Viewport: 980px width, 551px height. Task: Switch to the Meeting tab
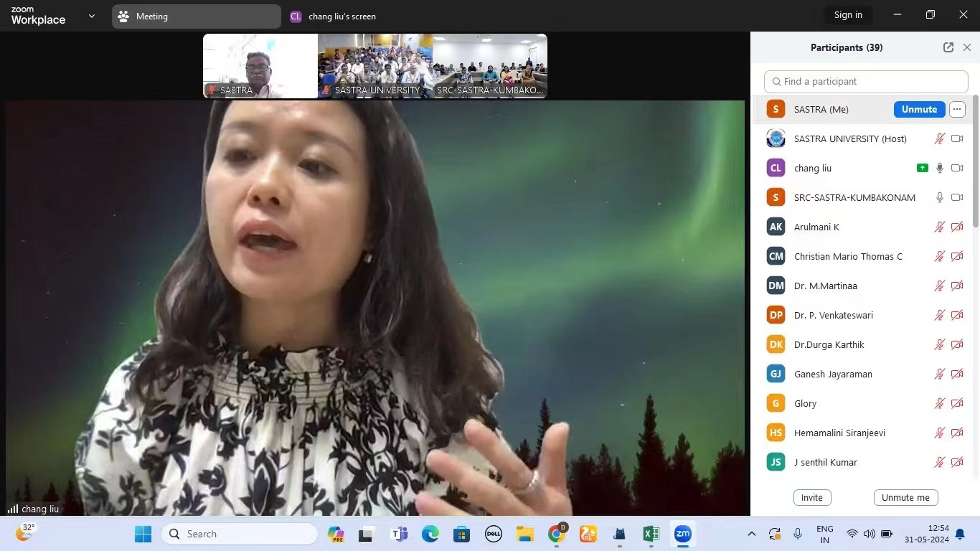point(196,16)
